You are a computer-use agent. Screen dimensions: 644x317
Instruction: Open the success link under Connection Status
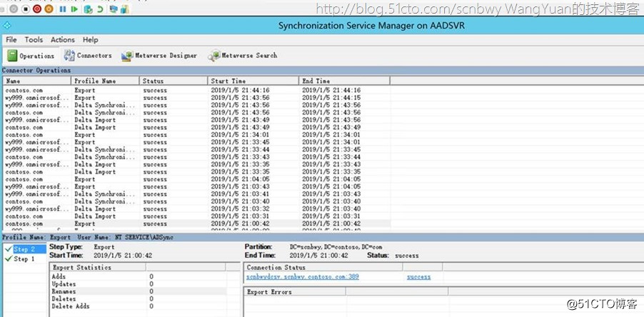click(418, 277)
